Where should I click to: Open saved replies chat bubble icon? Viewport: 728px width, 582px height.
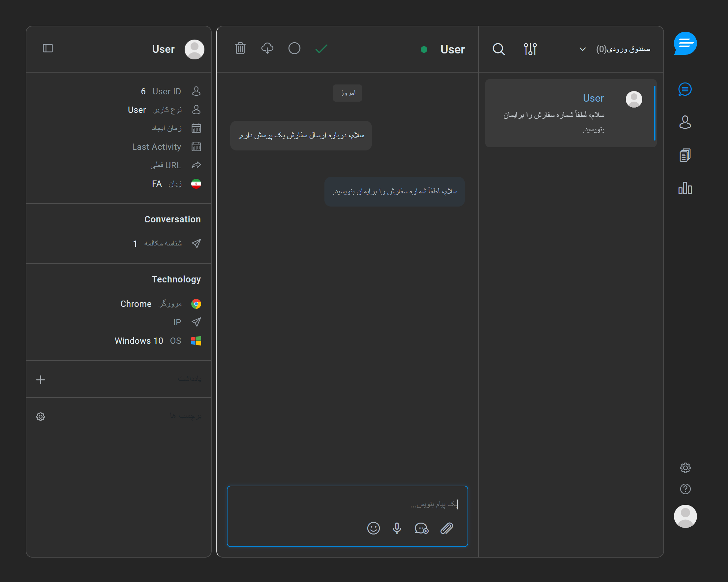click(421, 528)
